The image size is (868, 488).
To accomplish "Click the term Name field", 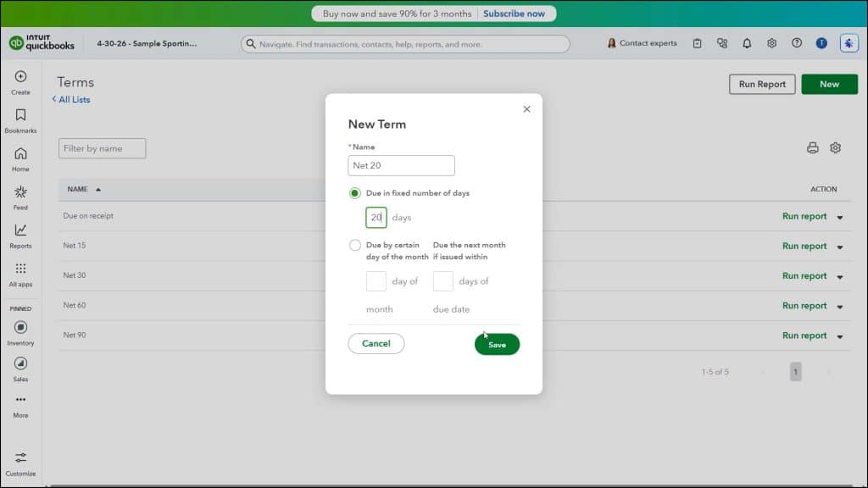I will pos(401,165).
